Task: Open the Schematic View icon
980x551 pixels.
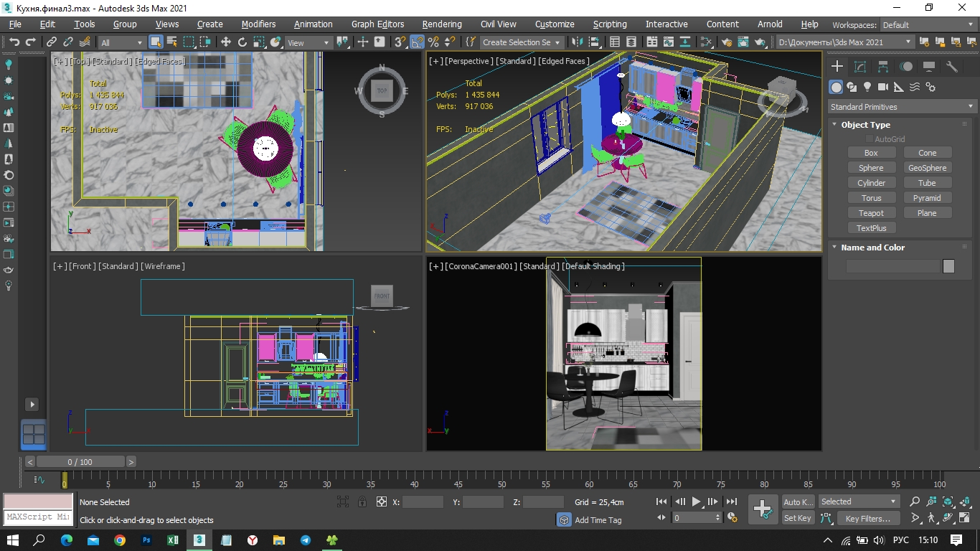Action: pos(686,42)
